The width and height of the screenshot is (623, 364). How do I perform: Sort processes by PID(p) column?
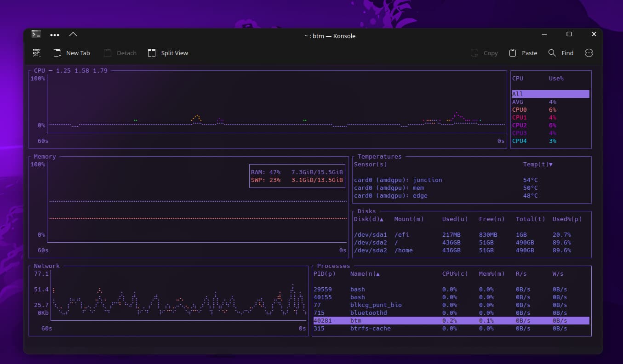[325, 274]
